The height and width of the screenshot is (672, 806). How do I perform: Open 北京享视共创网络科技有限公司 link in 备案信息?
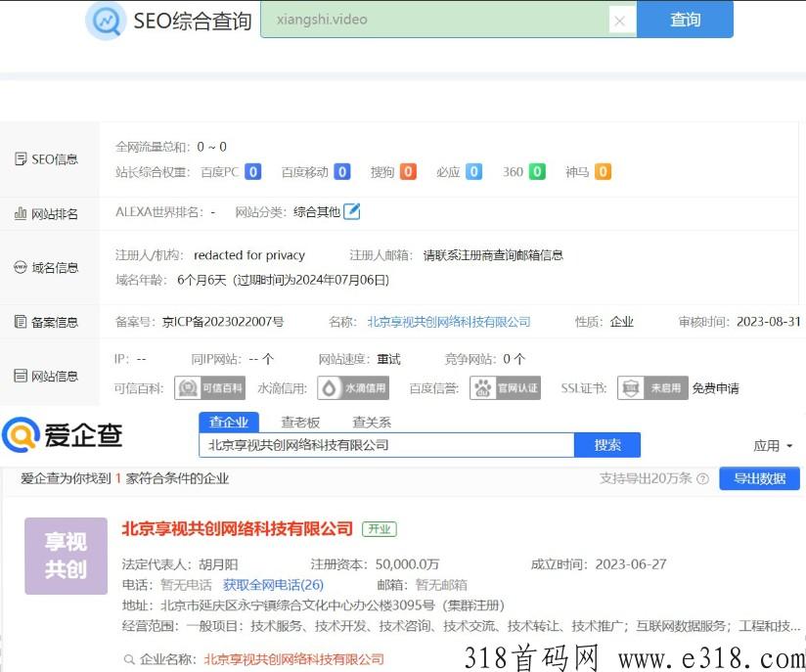(x=449, y=322)
